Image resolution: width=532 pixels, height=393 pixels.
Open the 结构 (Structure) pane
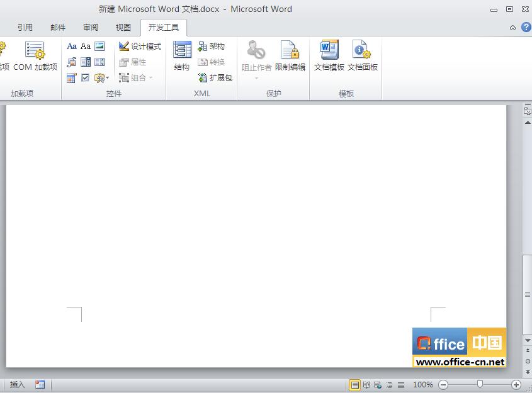pyautogui.click(x=182, y=56)
